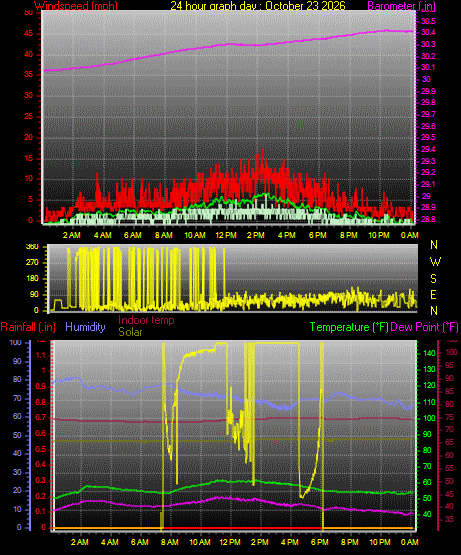Click "12 PM" under the windspeed graph

coord(226,235)
